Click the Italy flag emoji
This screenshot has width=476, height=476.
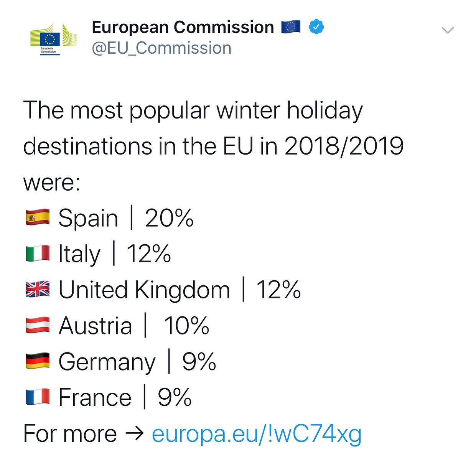(x=38, y=254)
